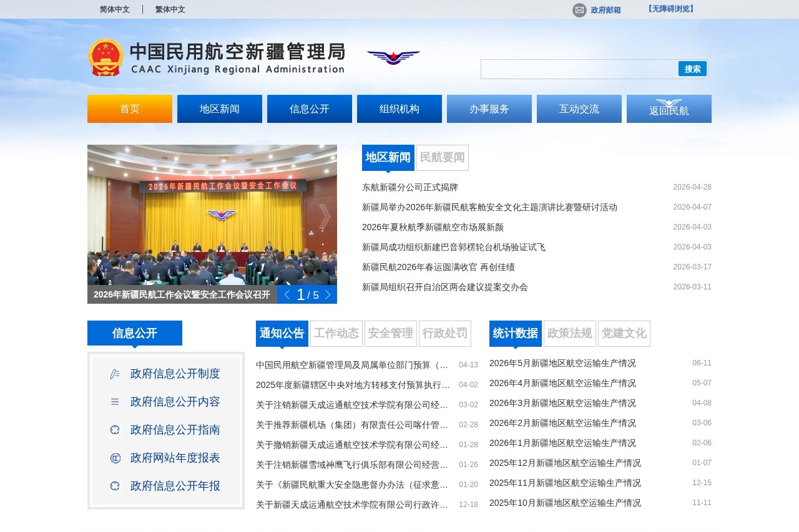Click icon beside 政府信息公开指南
The width and height of the screenshot is (799, 532).
(x=115, y=430)
